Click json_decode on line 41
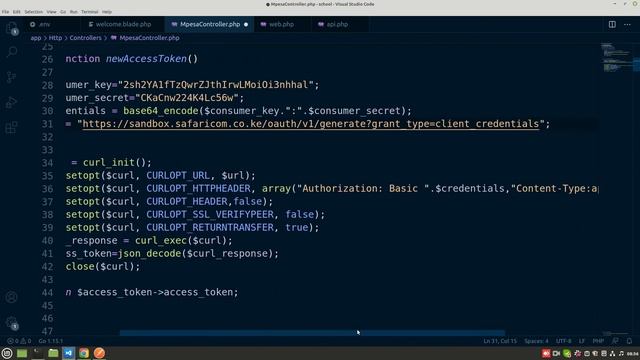640x360 pixels. [x=149, y=253]
